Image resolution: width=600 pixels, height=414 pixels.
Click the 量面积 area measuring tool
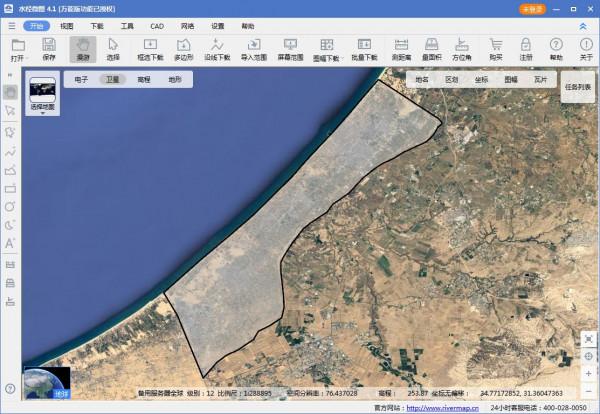432,48
